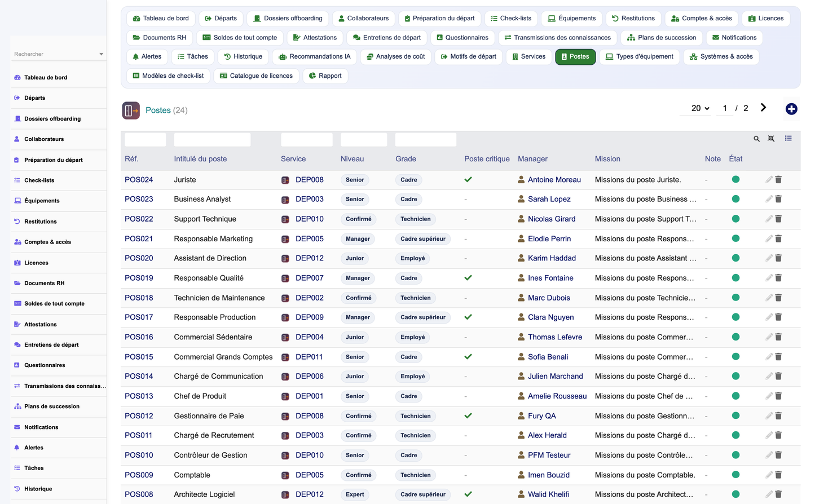Toggle Poste critique checkmark for Responsable Production
Viewport: 815px width, 504px height.
click(468, 317)
